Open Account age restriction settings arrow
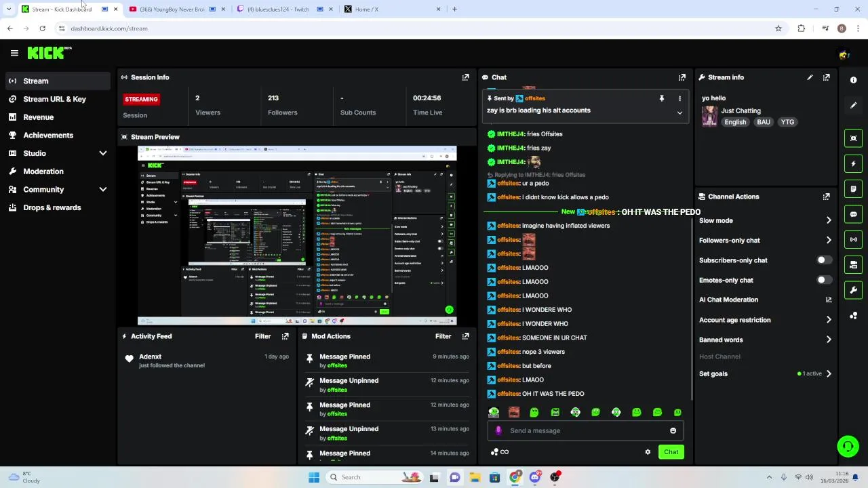 point(829,320)
